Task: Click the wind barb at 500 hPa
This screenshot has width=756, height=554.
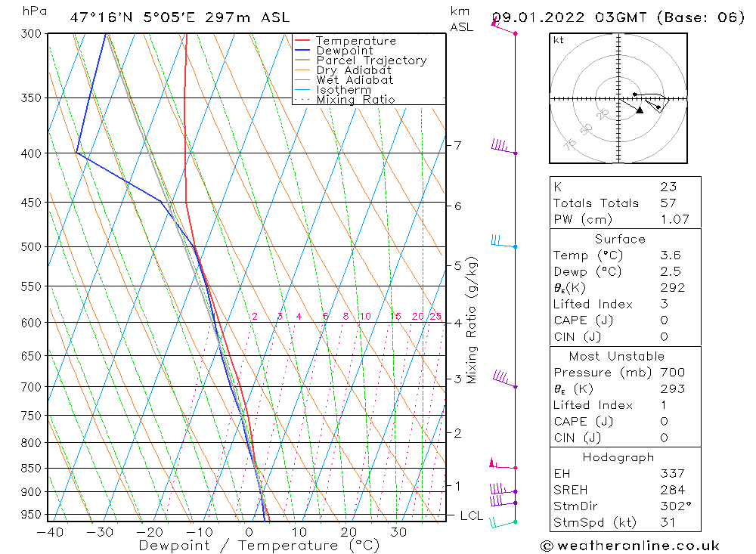Action: (x=503, y=241)
